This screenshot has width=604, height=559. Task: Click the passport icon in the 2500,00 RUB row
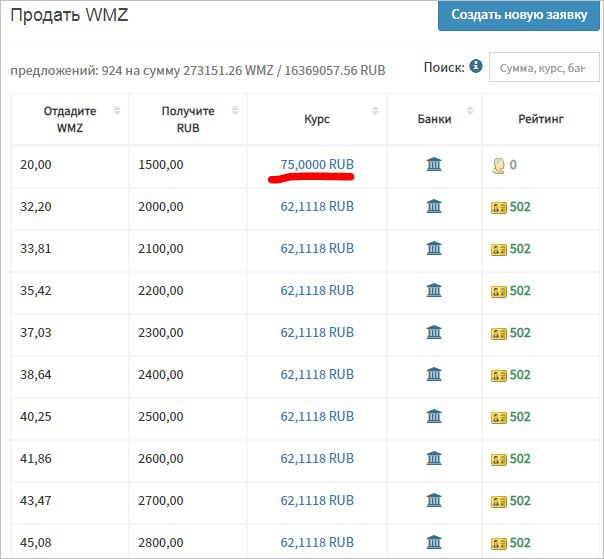[x=499, y=418]
